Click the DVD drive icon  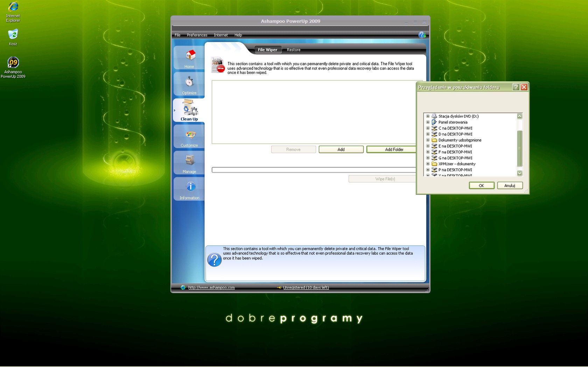pos(434,116)
